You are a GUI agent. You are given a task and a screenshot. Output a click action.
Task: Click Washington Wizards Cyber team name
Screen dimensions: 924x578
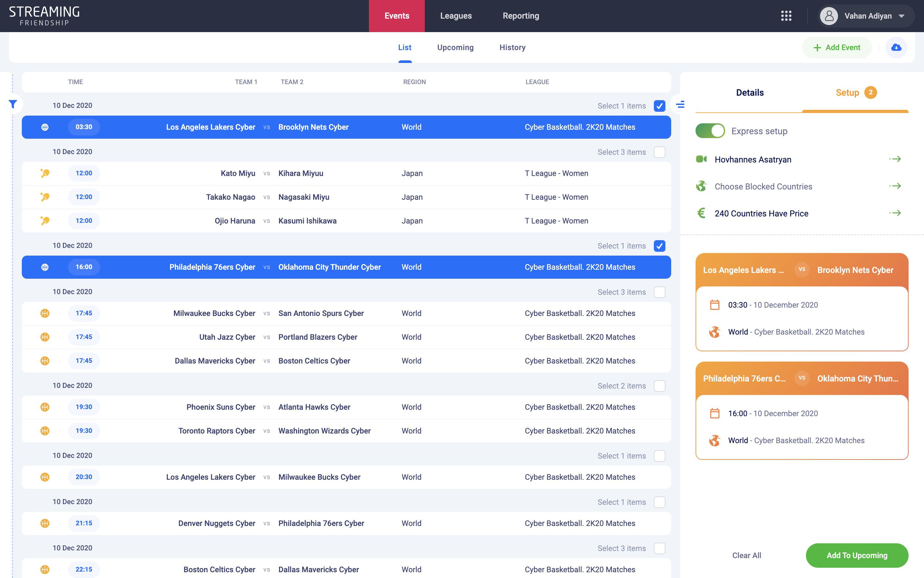tap(325, 431)
